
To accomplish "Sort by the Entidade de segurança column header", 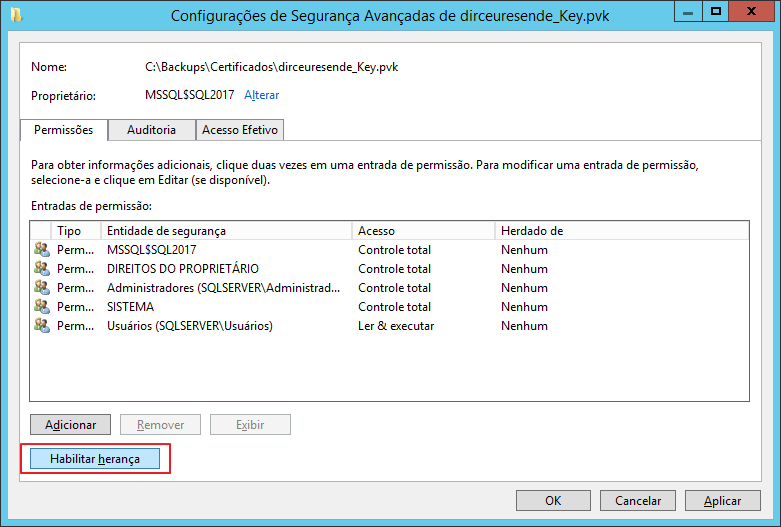I will coord(226,231).
